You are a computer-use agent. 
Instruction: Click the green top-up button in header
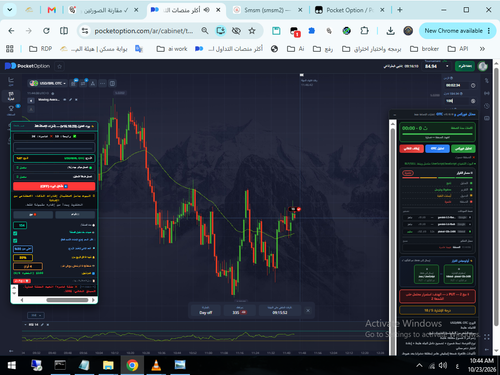coord(465,66)
